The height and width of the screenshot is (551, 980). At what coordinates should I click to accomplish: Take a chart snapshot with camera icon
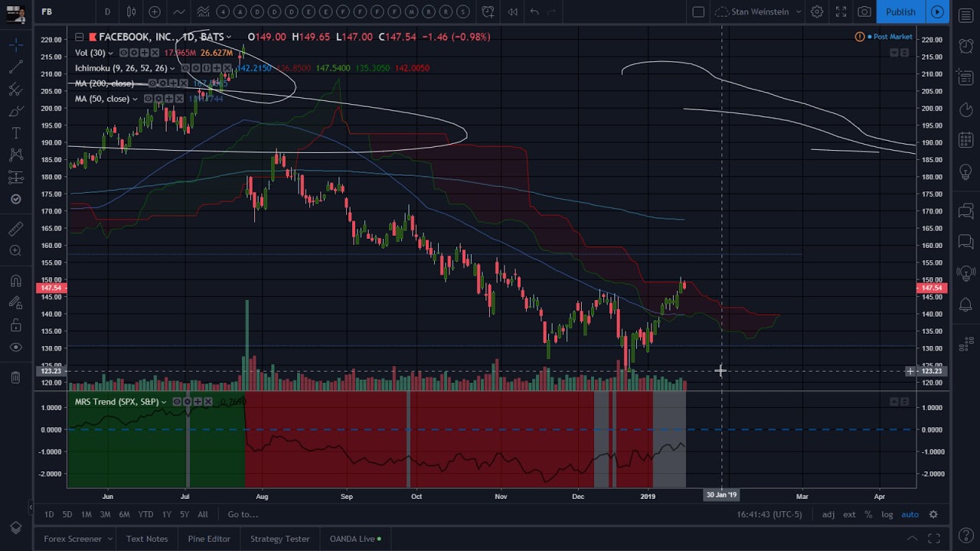coord(864,11)
